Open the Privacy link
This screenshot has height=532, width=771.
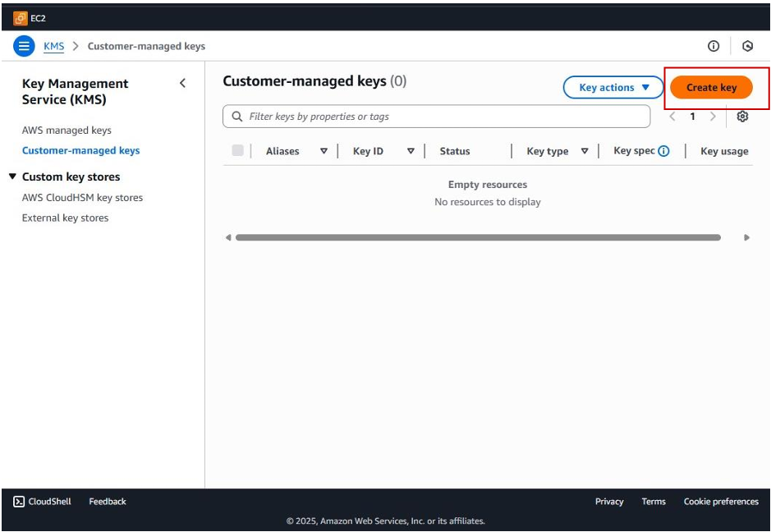[609, 502]
